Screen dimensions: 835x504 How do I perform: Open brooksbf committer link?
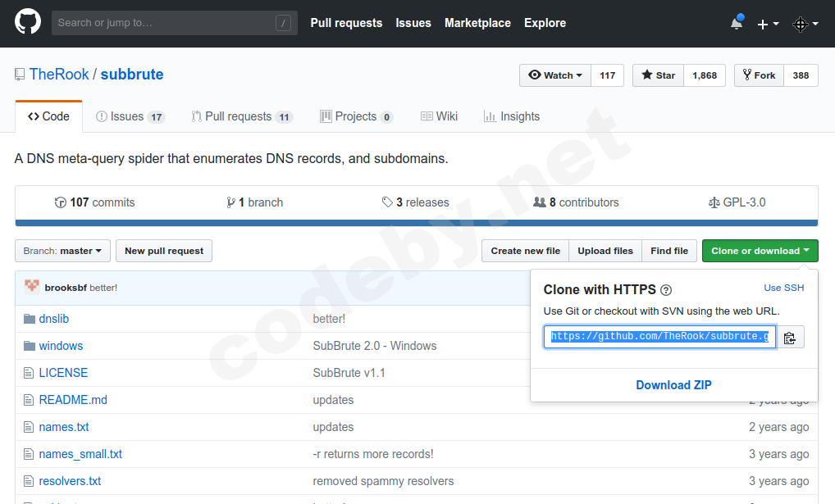point(66,288)
